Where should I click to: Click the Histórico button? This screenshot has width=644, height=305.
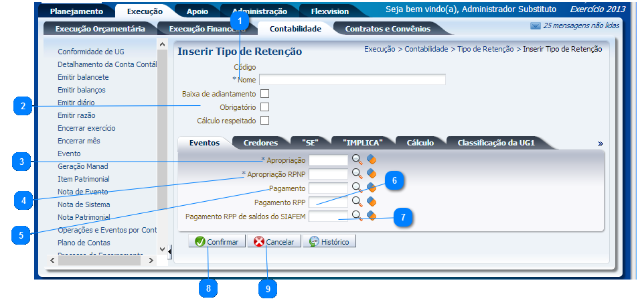click(329, 242)
